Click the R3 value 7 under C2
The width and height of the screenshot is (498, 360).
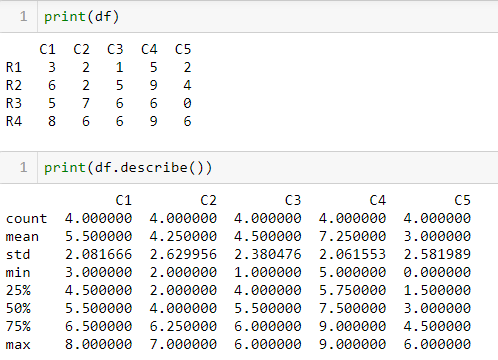(x=86, y=103)
